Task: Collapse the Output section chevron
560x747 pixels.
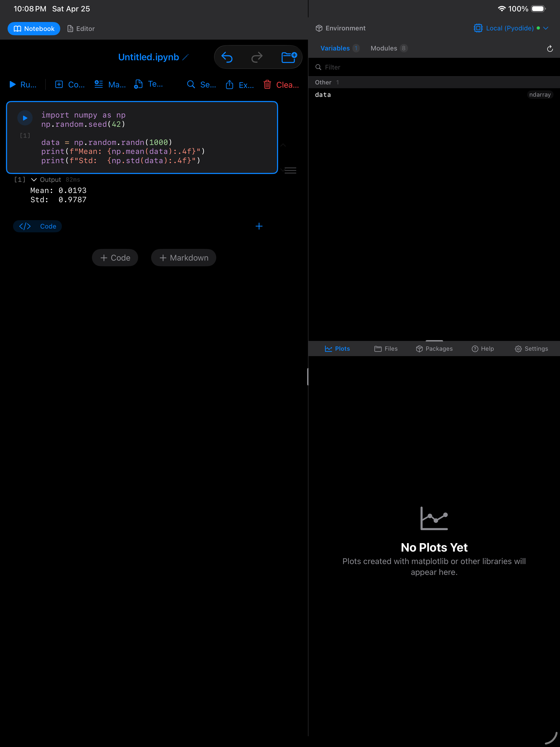Action: pos(34,180)
